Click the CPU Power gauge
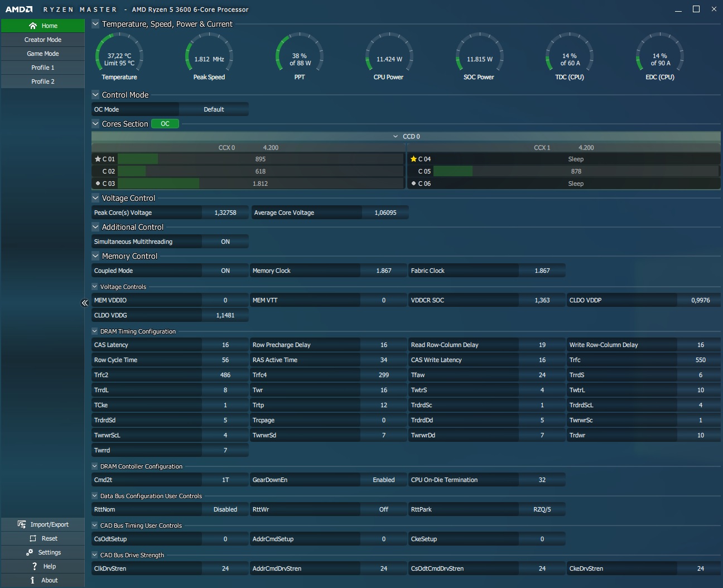 [x=389, y=57]
